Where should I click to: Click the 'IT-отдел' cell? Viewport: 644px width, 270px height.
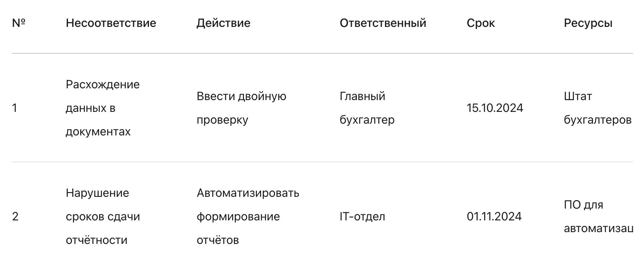362,217
